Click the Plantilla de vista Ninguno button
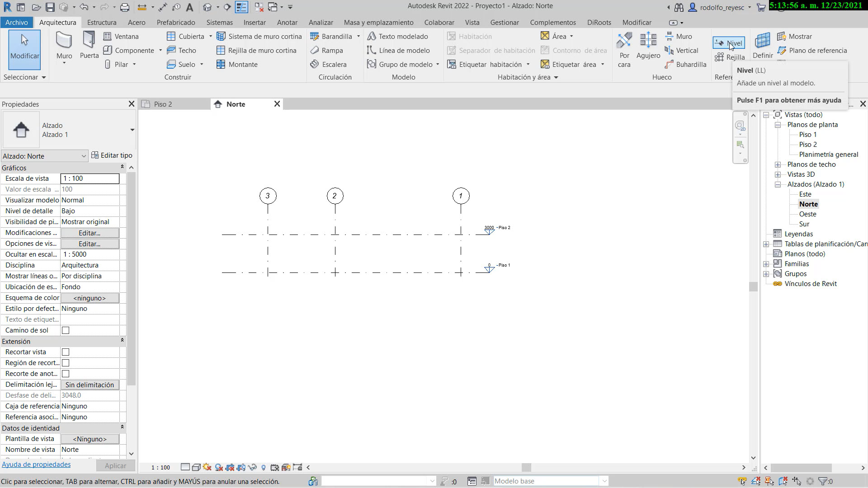The width and height of the screenshot is (868, 488). point(90,439)
